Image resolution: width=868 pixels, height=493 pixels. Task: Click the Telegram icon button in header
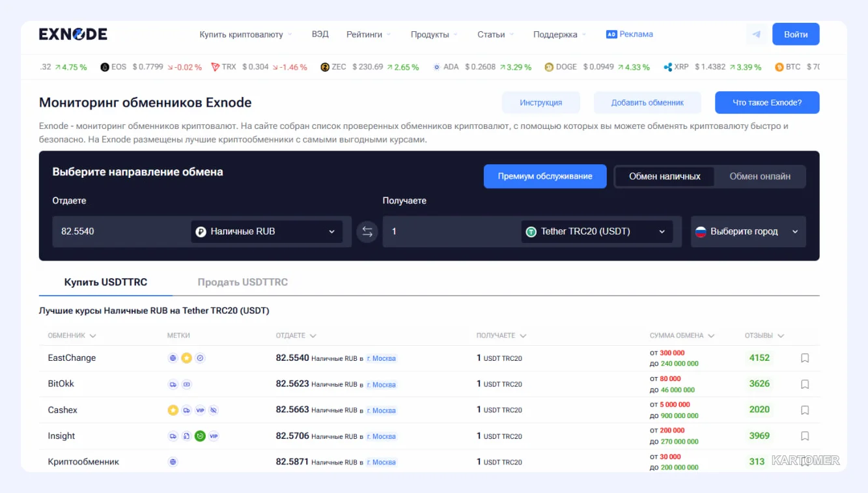[x=756, y=35]
